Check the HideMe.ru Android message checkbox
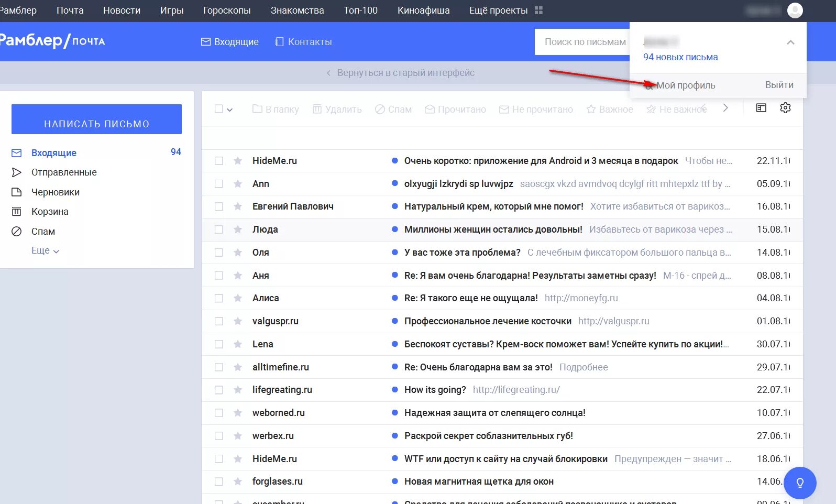Screen dimensions: 836x504 pos(219,161)
